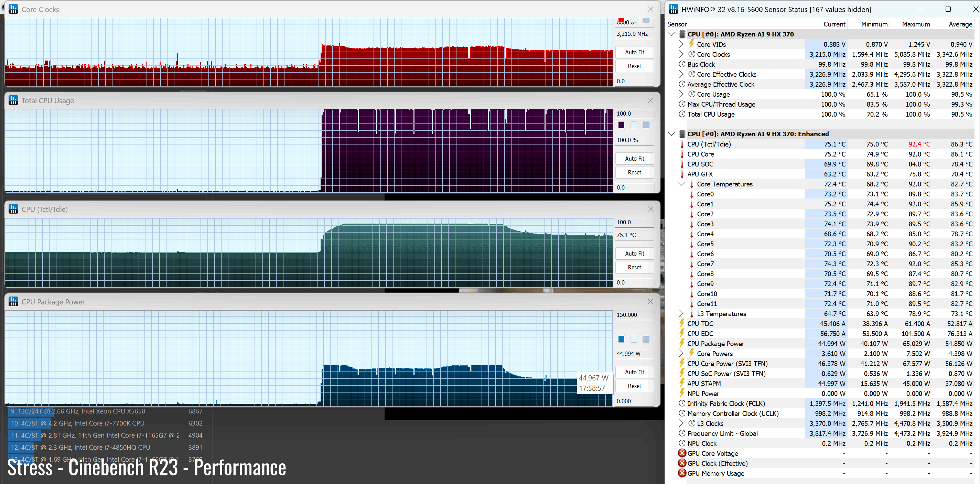980x484 pixels.
Task: Click Reset in the CPU Package Power graph
Action: pyautogui.click(x=634, y=386)
